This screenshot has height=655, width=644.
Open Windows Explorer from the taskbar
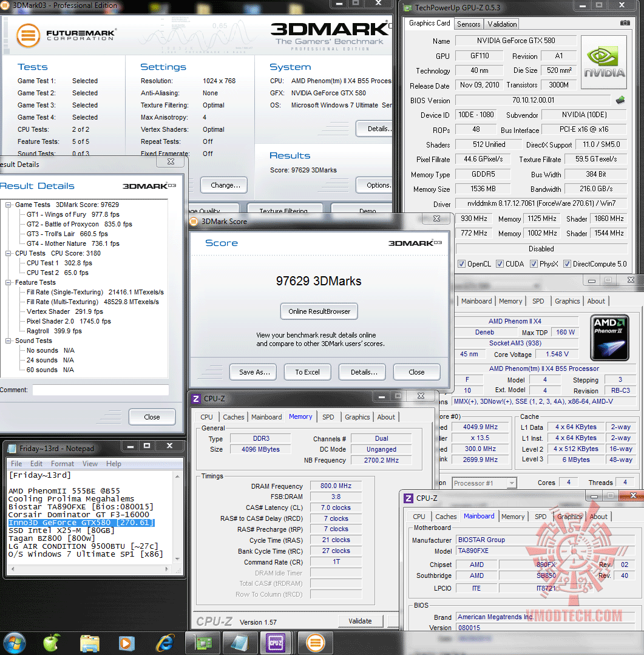point(90,643)
